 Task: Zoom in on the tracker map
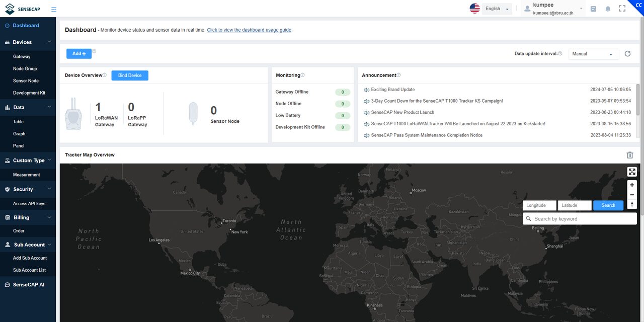coord(632,185)
